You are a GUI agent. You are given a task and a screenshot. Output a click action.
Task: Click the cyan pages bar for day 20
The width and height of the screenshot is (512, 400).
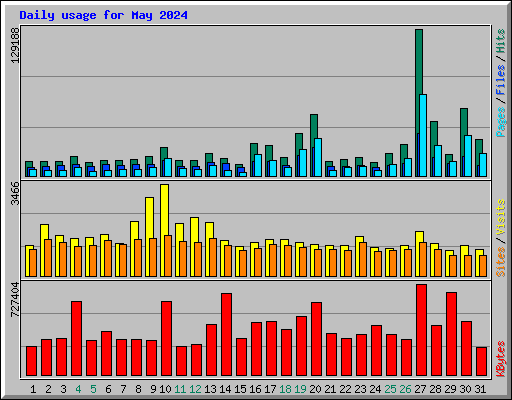click(318, 157)
